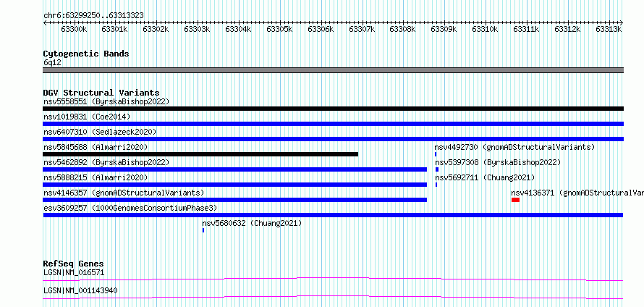Viewport: 644px width, 307px height.
Task: Click the 6q12 band label
Action: click(52, 63)
